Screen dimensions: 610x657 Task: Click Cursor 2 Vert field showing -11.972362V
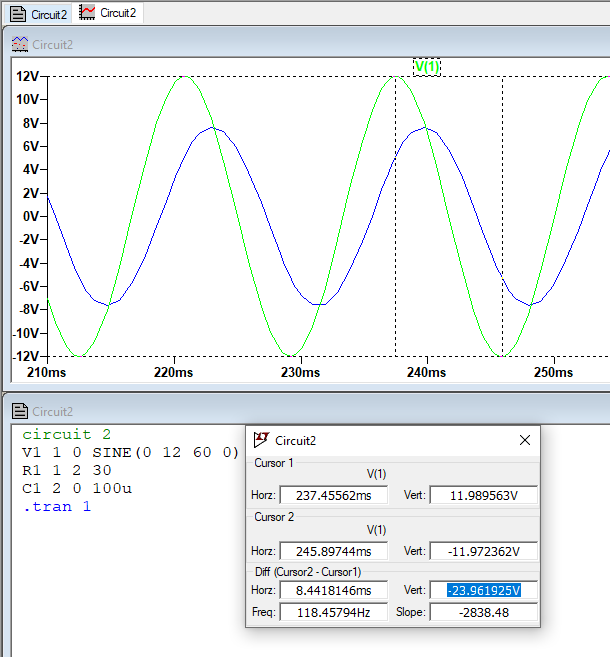pyautogui.click(x=483, y=551)
